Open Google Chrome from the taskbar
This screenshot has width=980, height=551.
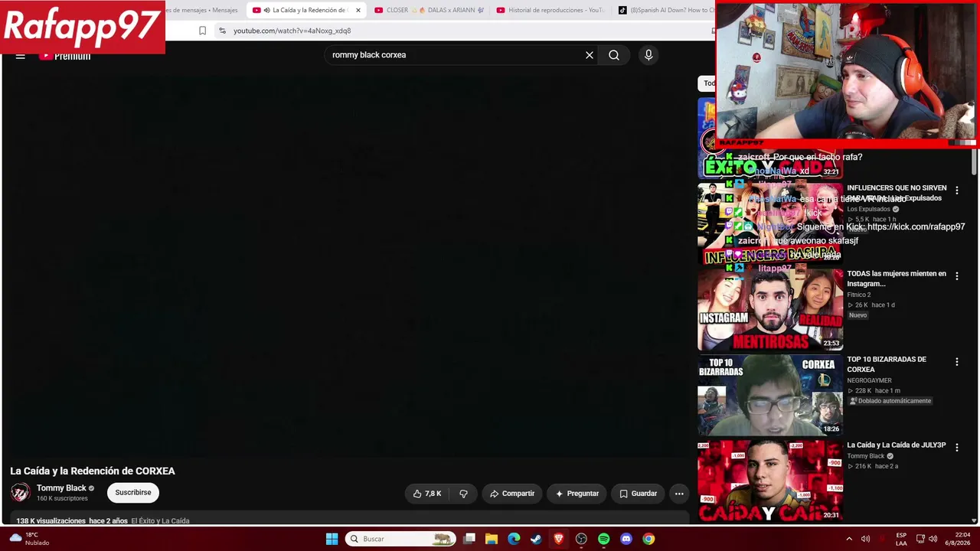click(x=648, y=539)
